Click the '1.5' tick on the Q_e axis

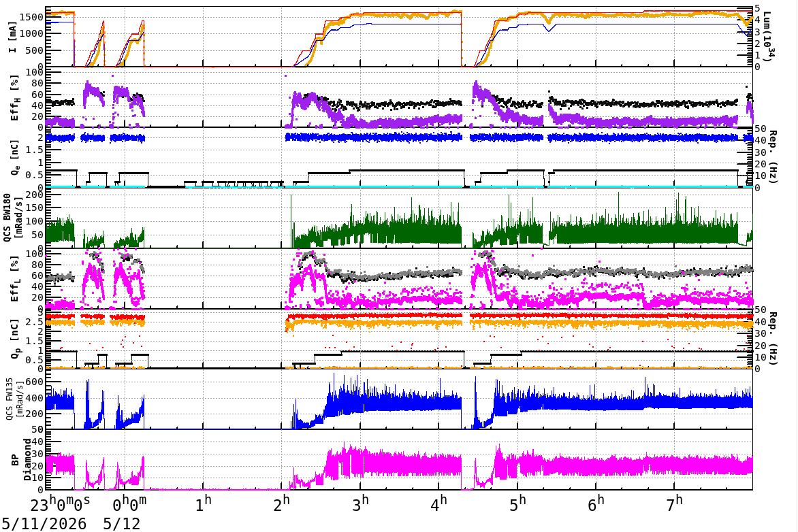pyautogui.click(x=35, y=150)
